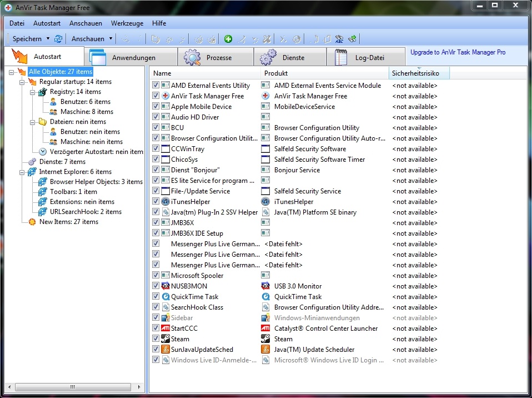Click the AnVir Task Manager Free name icon
The image size is (532, 398).
165,96
